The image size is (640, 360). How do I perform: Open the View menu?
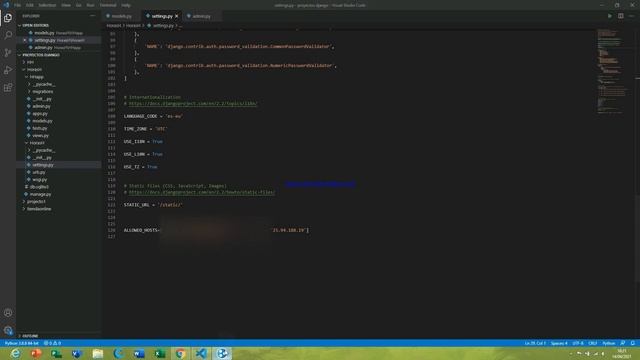66,5
